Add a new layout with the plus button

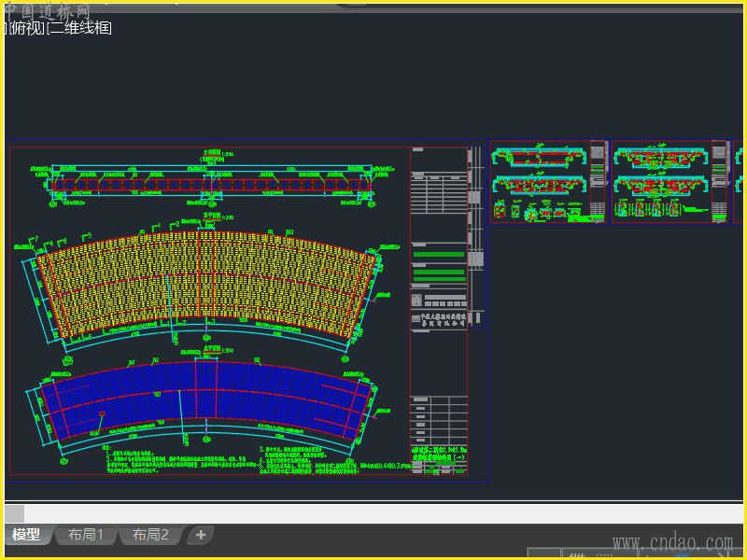(x=201, y=535)
